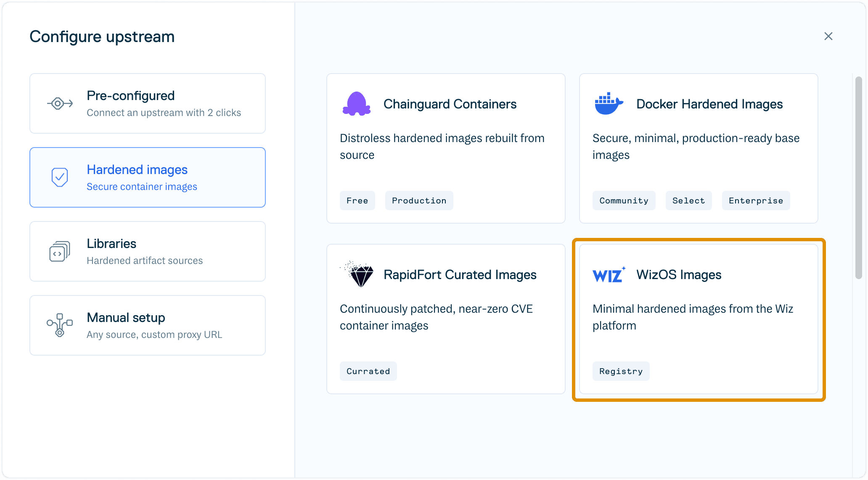Click the Manual setup node graph icon

point(60,325)
